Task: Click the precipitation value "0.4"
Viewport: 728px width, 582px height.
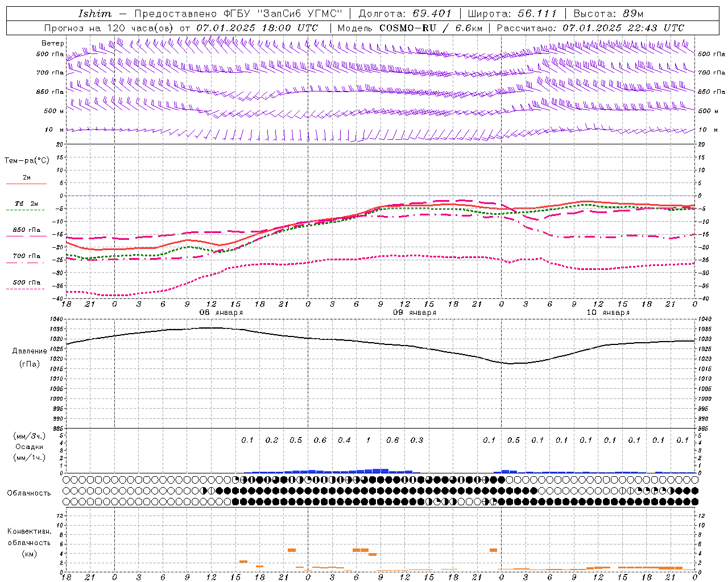Action: pyautogui.click(x=344, y=440)
